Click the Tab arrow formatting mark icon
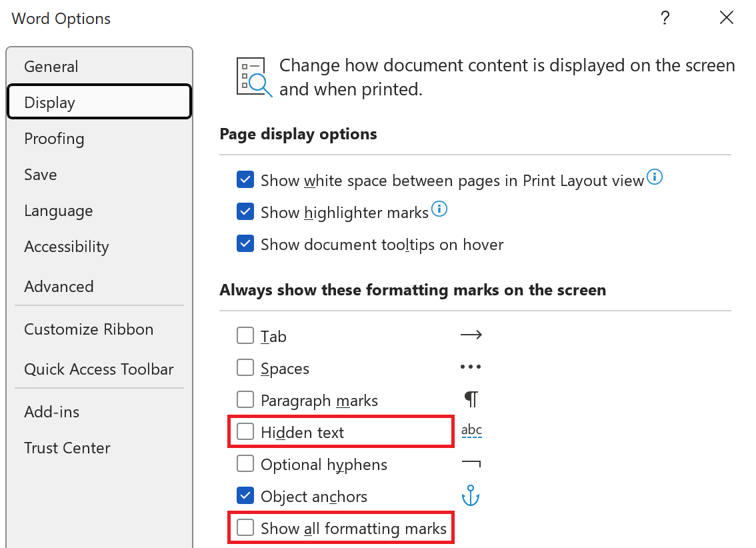 point(471,335)
